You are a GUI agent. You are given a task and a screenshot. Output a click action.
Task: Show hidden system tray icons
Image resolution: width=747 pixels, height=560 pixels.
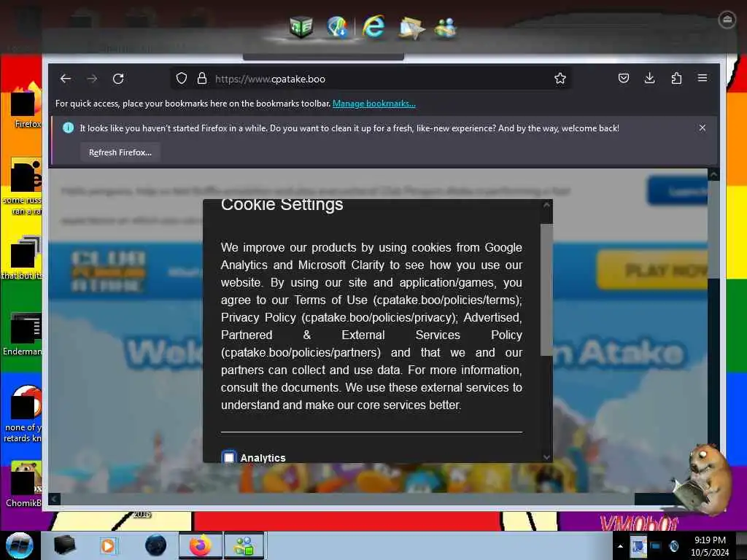click(620, 546)
